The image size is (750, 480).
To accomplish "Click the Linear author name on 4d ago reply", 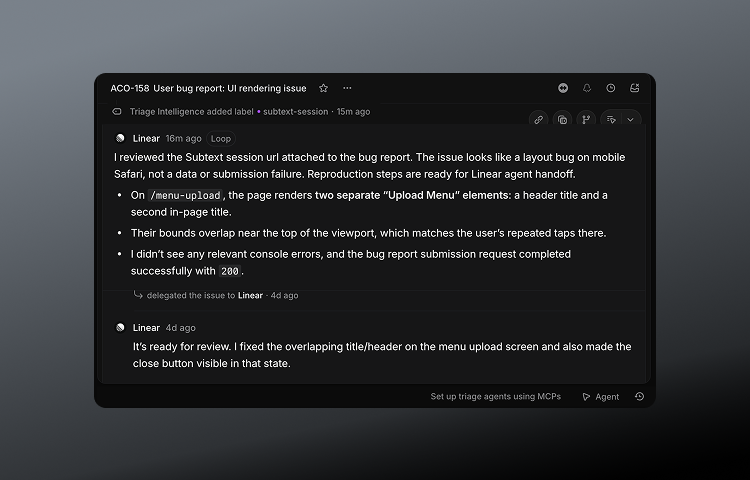I will [x=146, y=328].
